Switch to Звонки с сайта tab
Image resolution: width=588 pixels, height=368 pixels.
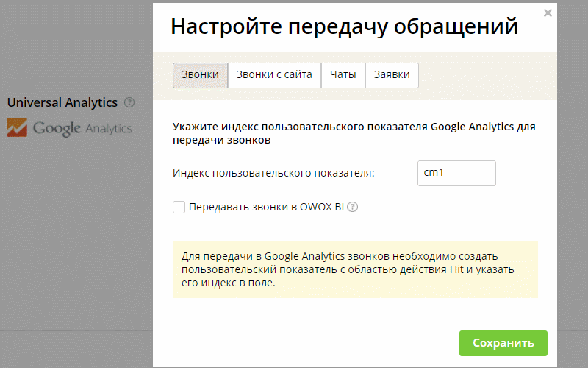pos(274,75)
